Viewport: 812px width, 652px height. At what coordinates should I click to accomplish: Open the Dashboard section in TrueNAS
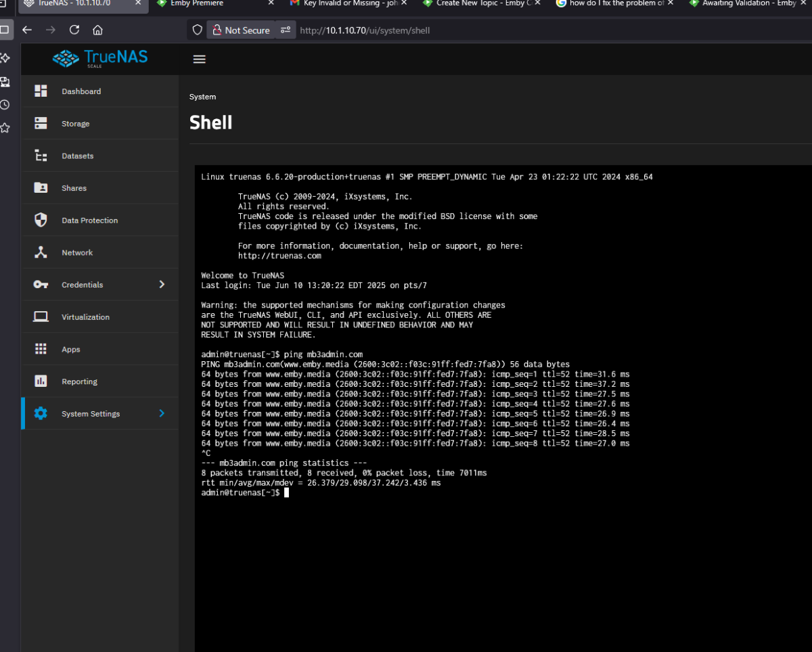point(81,91)
